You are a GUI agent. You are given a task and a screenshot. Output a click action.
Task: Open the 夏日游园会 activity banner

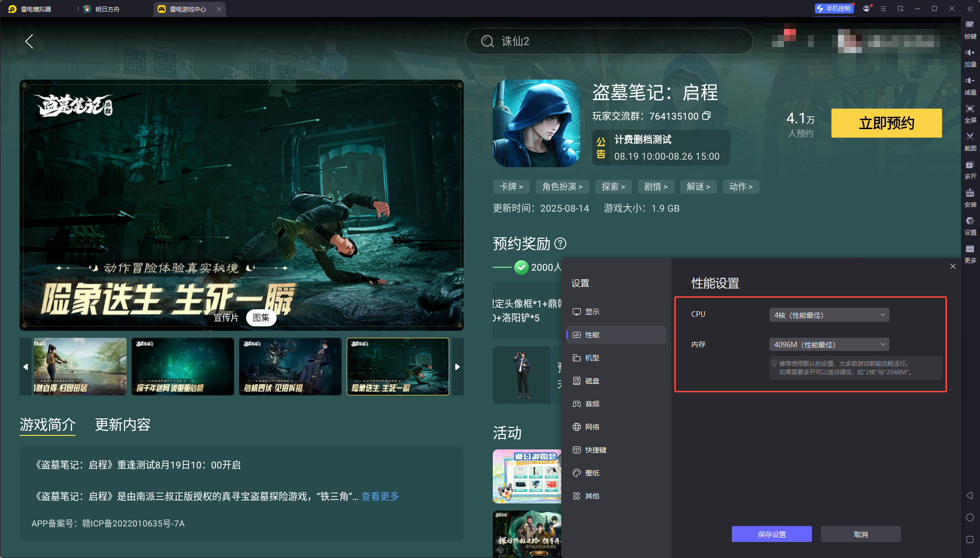[527, 476]
